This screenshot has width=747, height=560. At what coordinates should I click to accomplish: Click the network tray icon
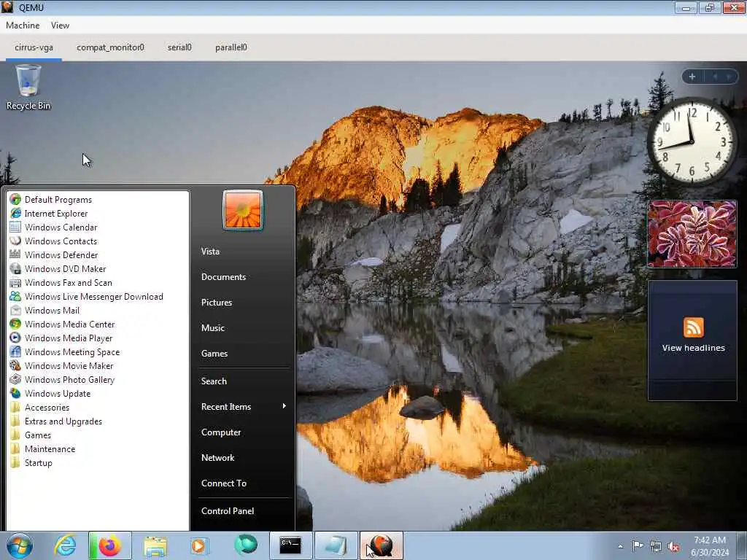coord(656,547)
